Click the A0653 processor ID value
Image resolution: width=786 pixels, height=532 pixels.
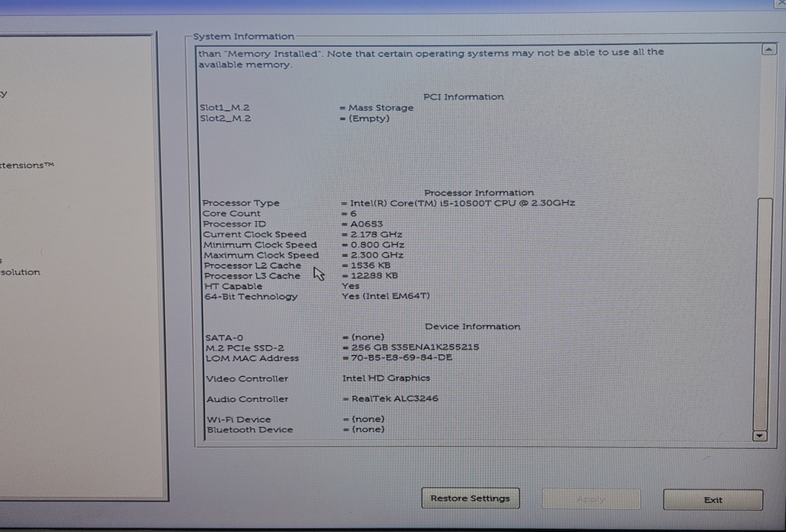pos(366,224)
